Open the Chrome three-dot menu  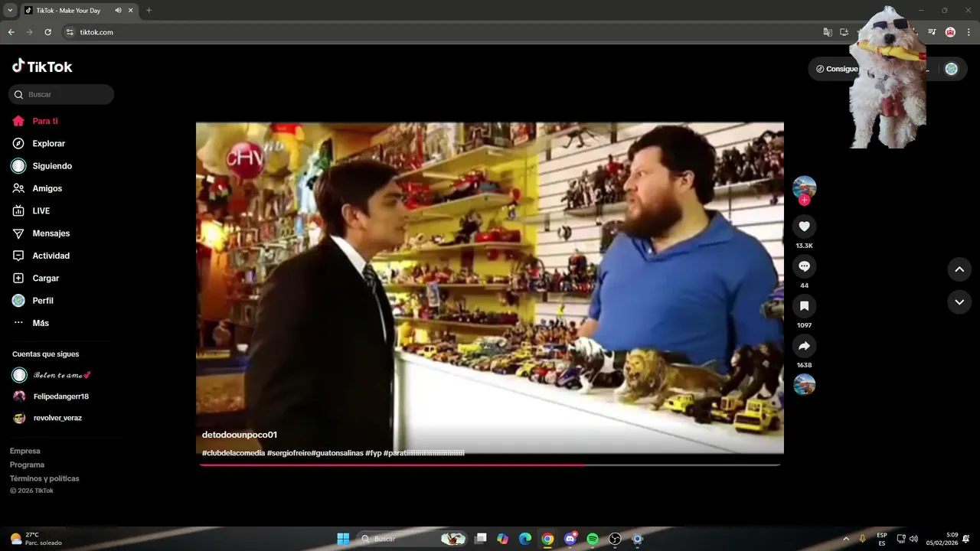click(x=969, y=32)
